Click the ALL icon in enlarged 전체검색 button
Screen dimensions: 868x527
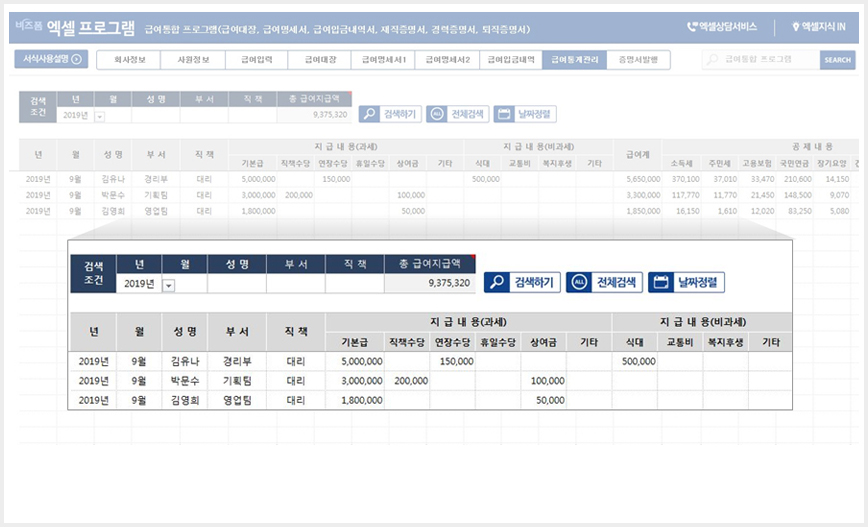pos(579,282)
